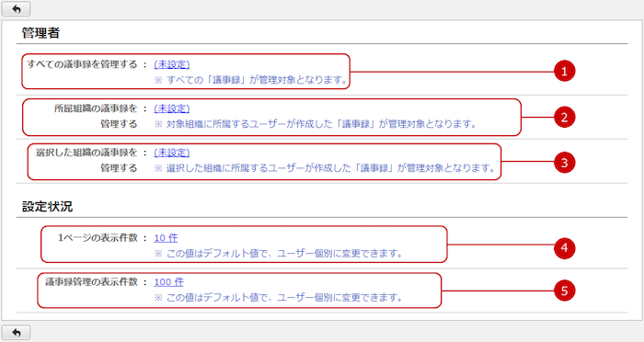Image resolution: width=644 pixels, height=342 pixels.
Task: Click the note about すべての「議事録」が管理対象
Action: click(251, 80)
